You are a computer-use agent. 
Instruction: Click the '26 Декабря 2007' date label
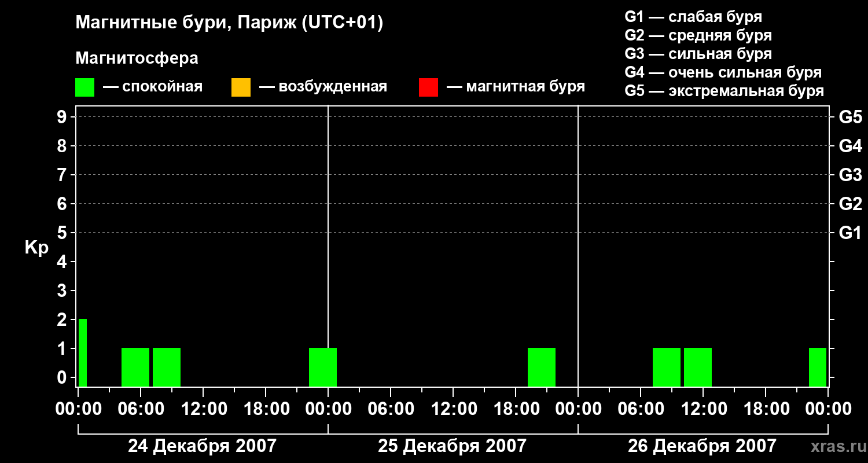[702, 446]
